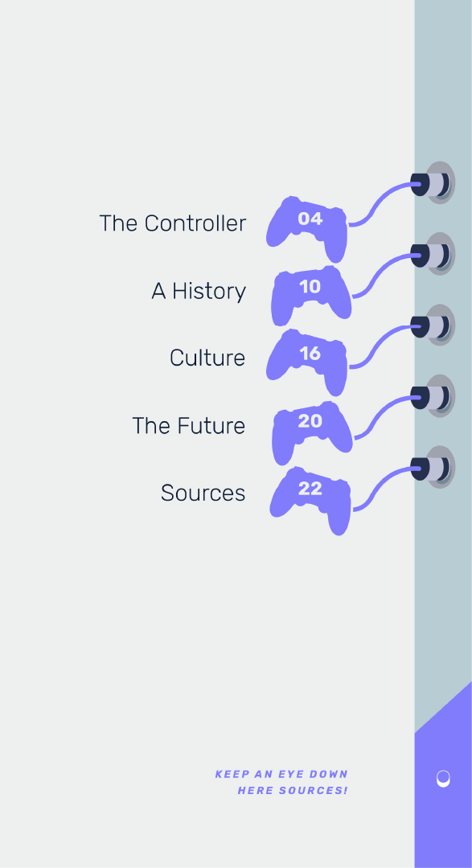Go to the A History chapter
Screen dimensions: 472x868
[199, 291]
